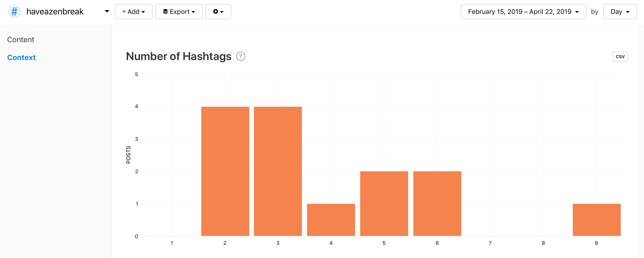Click the Export layers icon
The height and width of the screenshot is (258, 644).
(x=165, y=12)
